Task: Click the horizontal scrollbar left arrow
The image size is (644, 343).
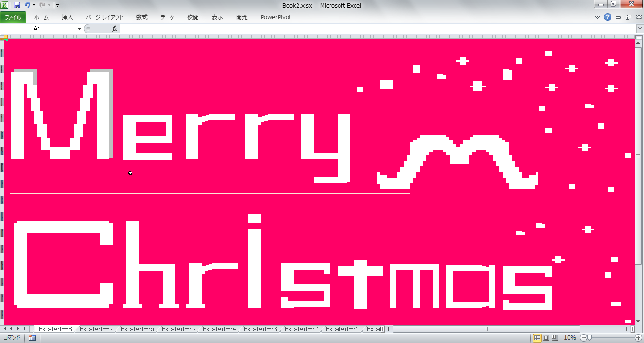Action: click(x=389, y=329)
